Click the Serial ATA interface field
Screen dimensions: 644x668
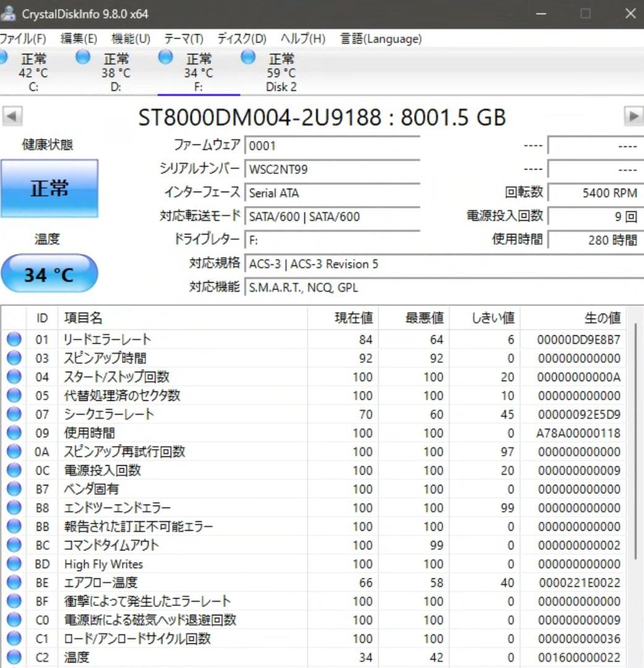pyautogui.click(x=332, y=193)
